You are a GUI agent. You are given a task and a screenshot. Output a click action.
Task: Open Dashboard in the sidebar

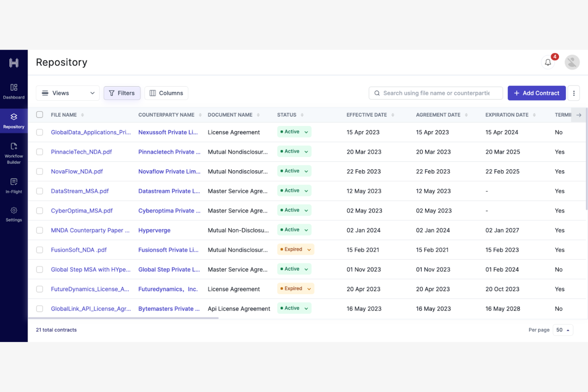[x=14, y=91]
